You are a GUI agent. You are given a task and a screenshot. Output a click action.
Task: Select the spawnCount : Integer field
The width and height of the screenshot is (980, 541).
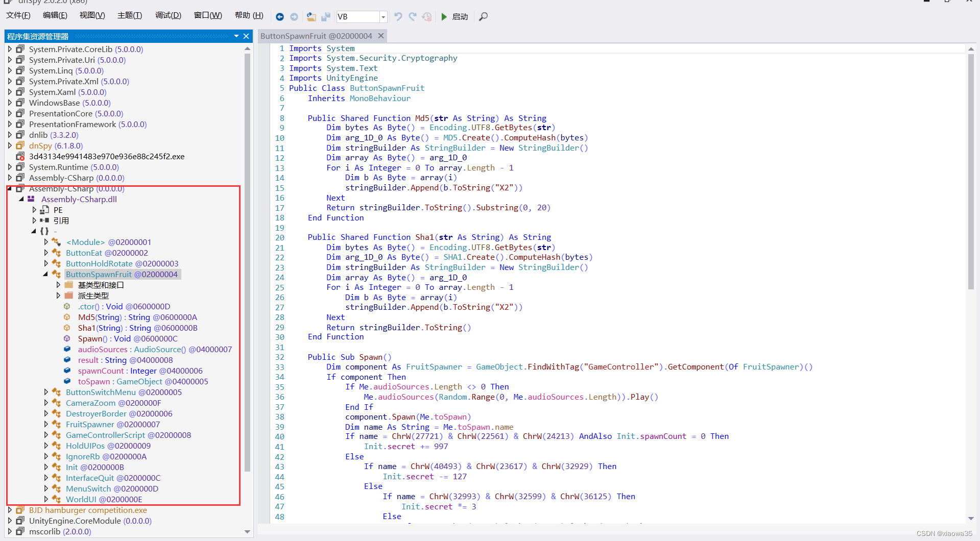click(x=140, y=371)
